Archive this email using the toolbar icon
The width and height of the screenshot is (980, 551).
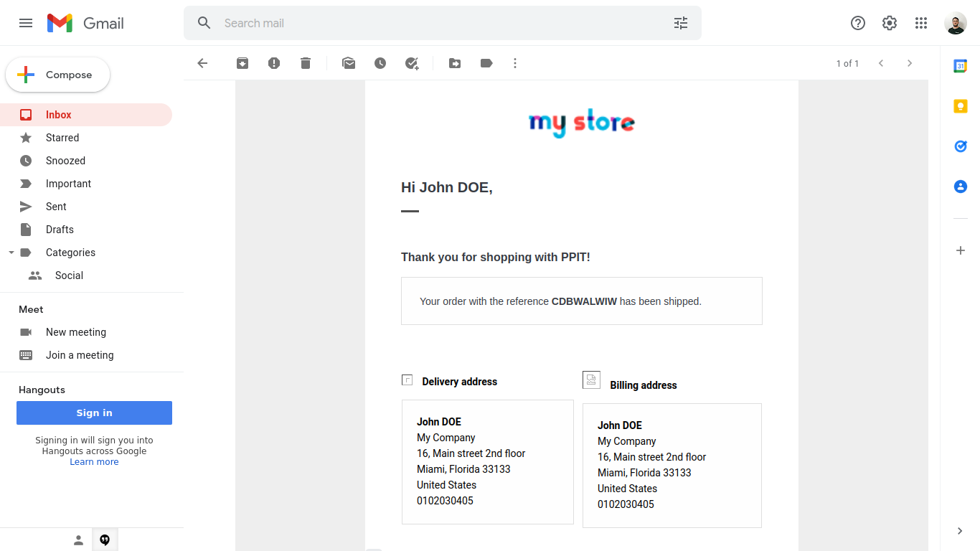[242, 63]
